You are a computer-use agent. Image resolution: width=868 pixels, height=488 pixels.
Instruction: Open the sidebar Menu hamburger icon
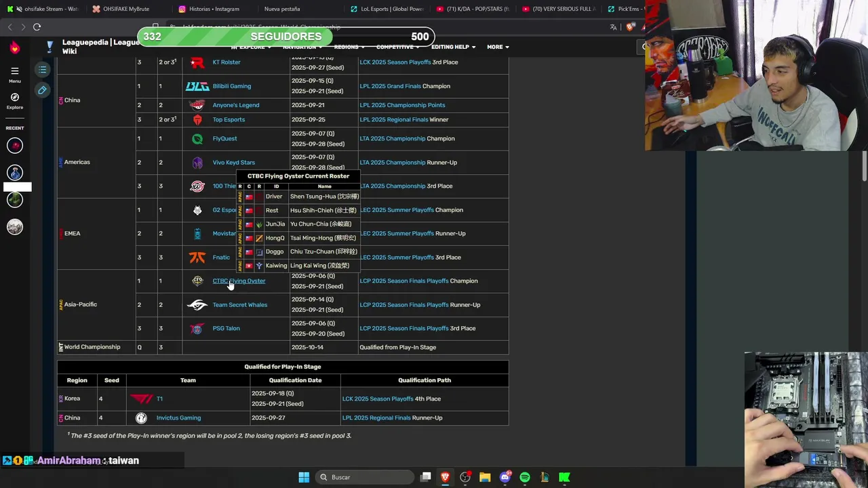point(14,70)
